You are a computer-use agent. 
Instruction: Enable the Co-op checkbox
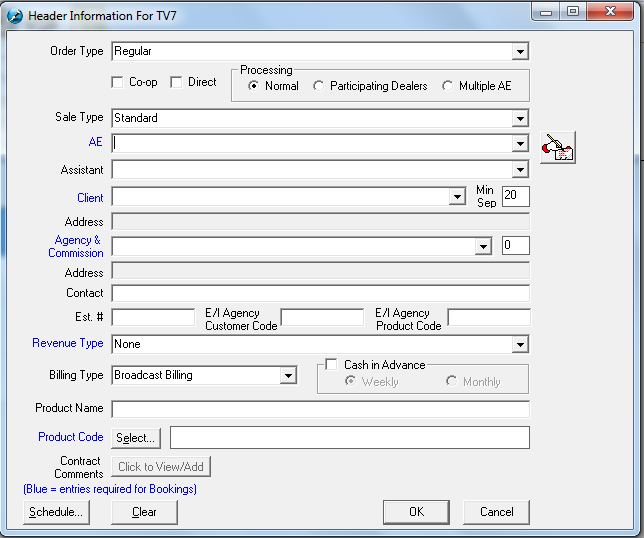118,82
